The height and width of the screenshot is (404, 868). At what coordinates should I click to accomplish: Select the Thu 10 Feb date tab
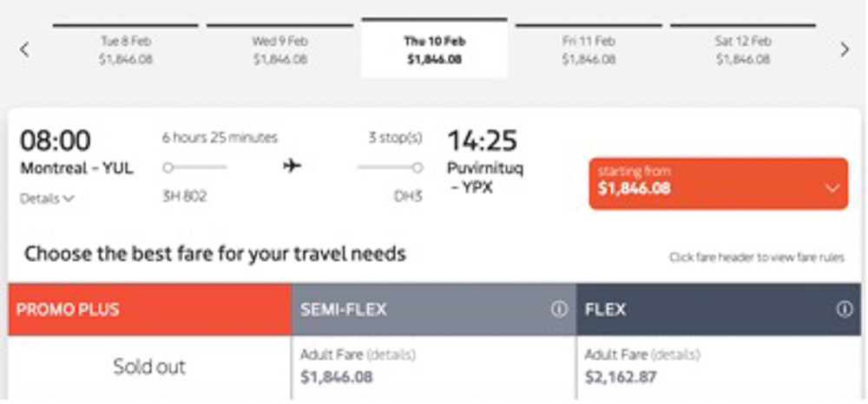point(434,50)
